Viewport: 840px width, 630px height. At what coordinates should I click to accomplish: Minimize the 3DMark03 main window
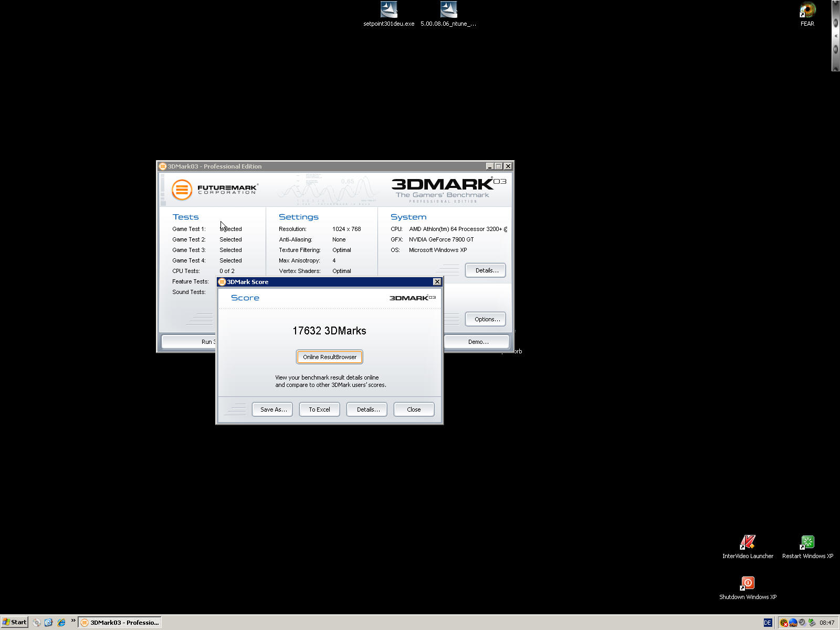489,166
